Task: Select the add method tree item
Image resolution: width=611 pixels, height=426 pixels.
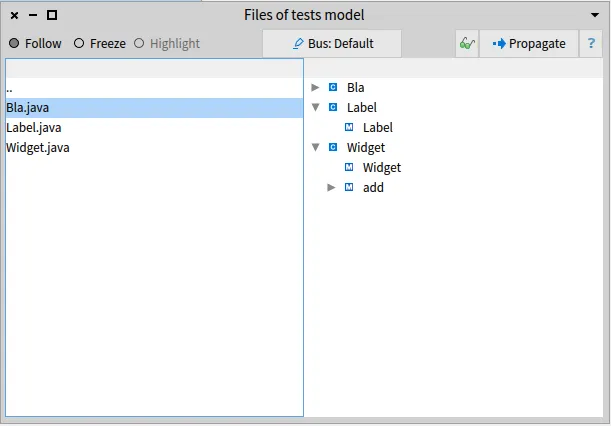Action: (373, 188)
